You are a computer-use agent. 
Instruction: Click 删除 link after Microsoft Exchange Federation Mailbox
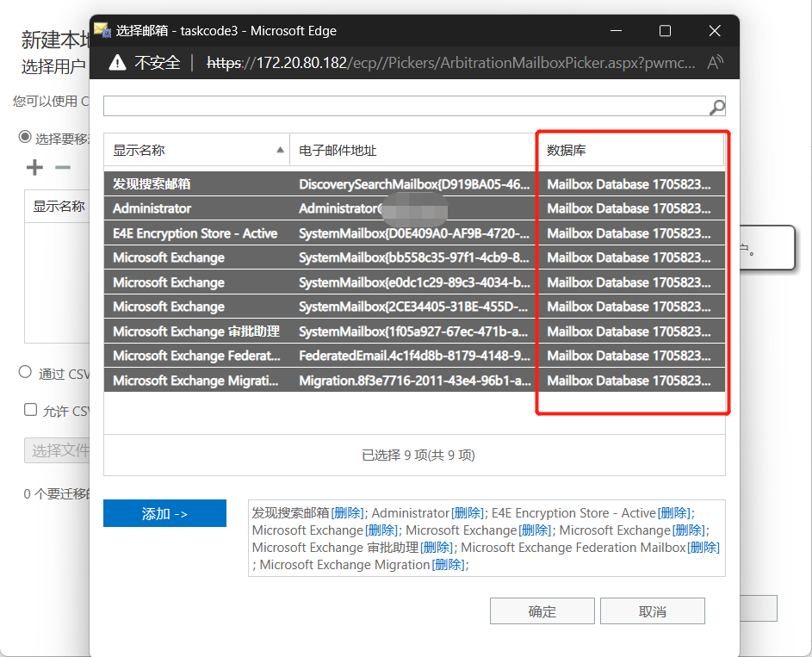(704, 548)
